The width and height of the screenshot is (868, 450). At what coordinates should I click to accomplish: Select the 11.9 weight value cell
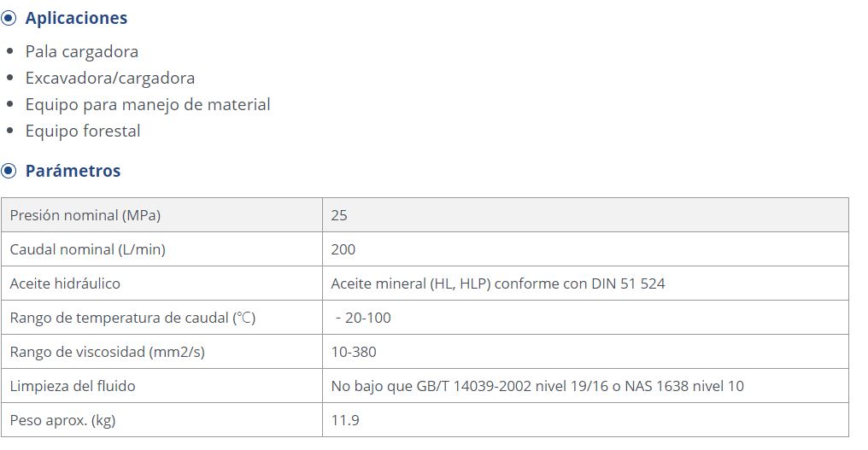click(x=586, y=420)
